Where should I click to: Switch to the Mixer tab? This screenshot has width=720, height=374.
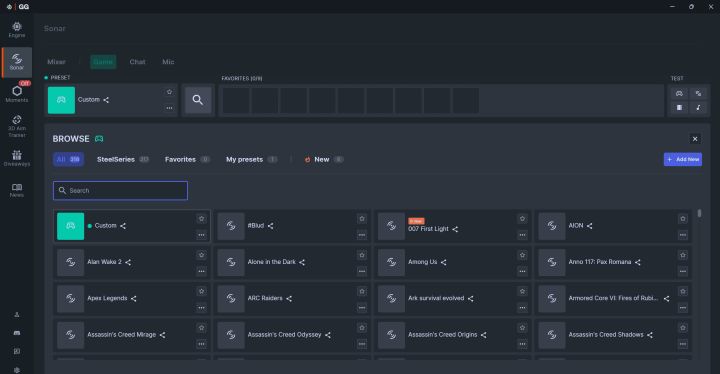coord(56,62)
